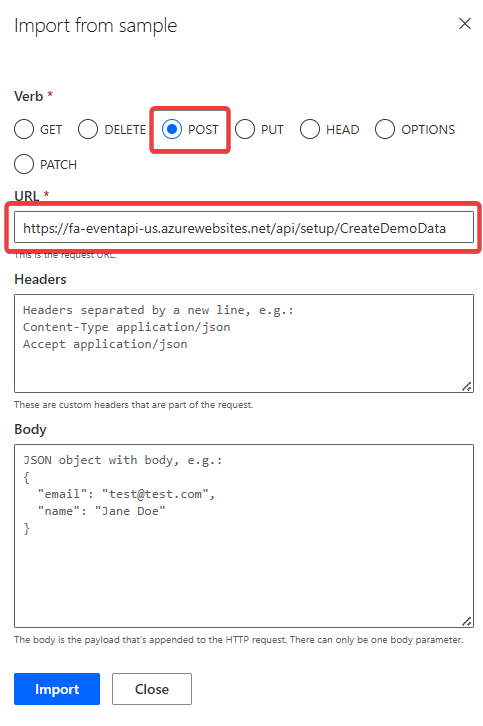Choose the POST verb option
Viewport: 483px width, 726px height.
pyautogui.click(x=172, y=129)
